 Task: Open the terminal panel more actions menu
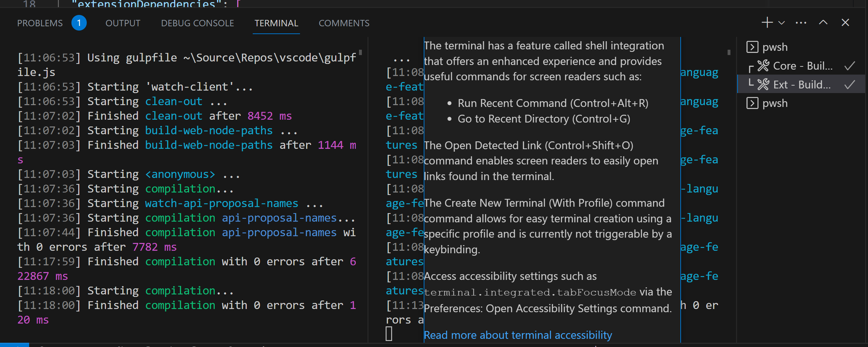pos(800,22)
